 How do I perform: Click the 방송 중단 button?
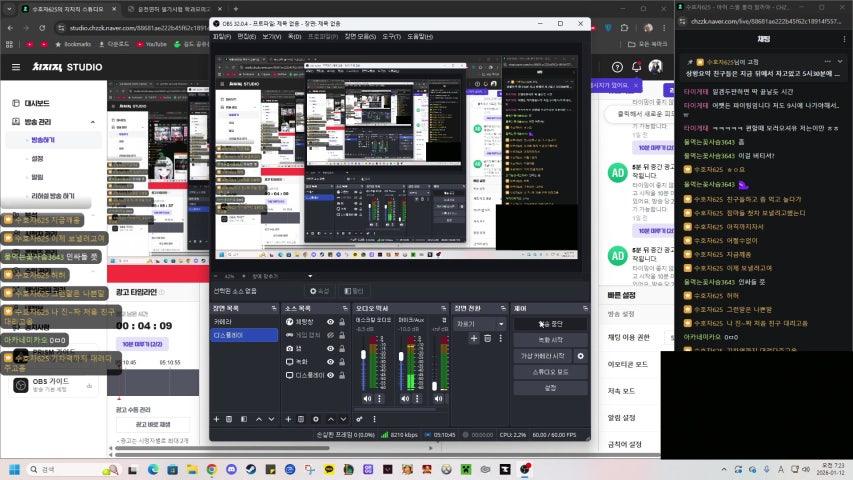(x=550, y=324)
